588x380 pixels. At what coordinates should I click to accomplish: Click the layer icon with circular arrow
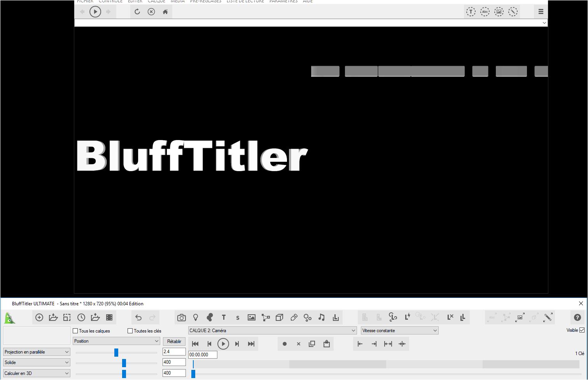(x=393, y=317)
